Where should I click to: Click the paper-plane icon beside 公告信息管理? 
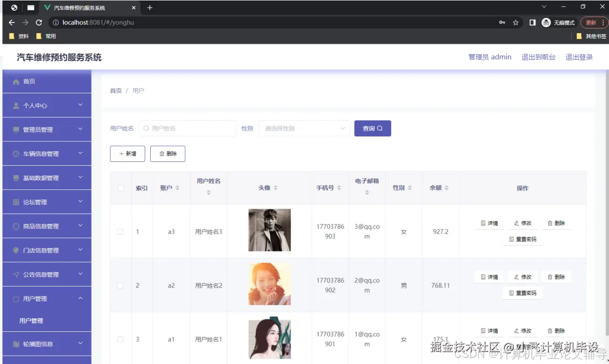coord(16,275)
